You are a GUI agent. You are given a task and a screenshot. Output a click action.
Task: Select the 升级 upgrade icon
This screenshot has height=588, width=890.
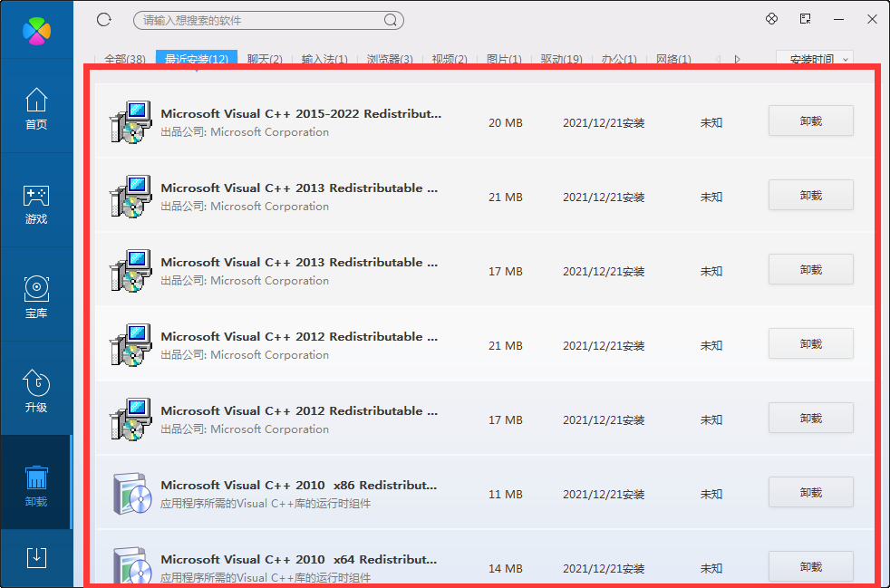[x=36, y=391]
